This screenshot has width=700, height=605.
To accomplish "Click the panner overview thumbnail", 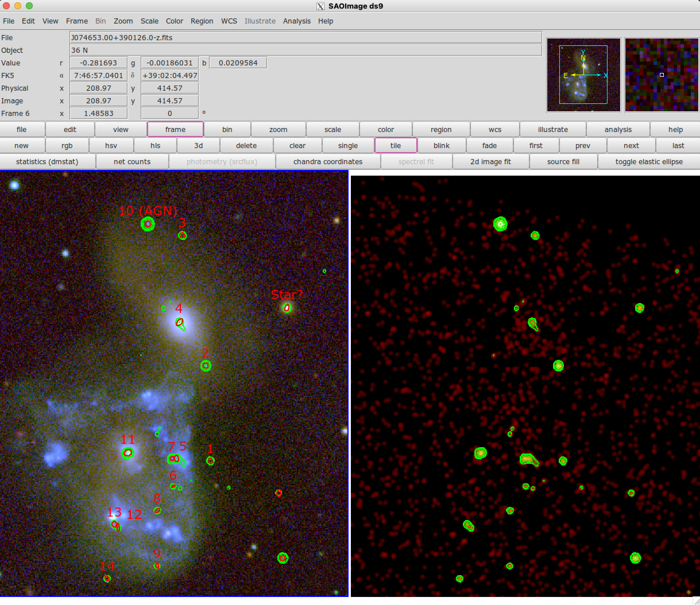I will (583, 75).
